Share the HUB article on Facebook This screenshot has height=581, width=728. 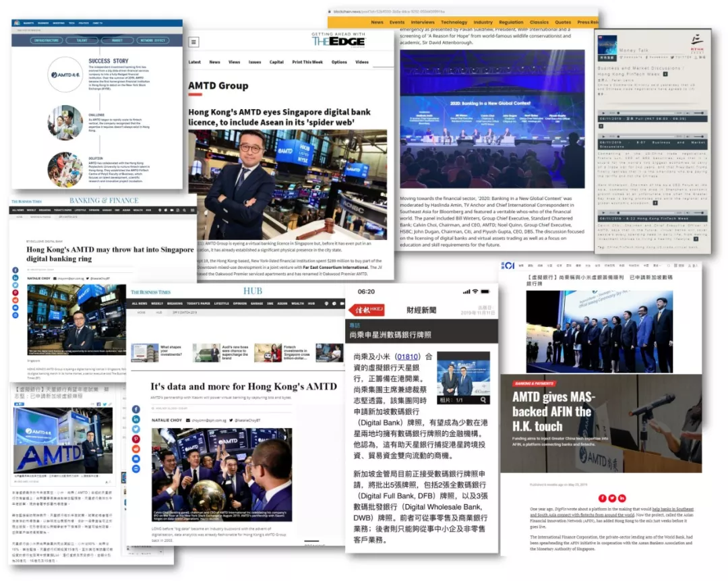[136, 409]
